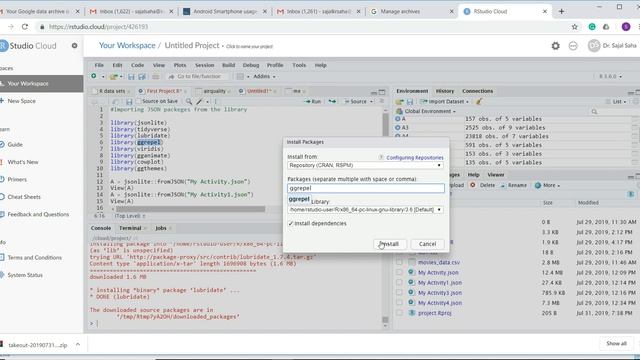Select the ggrepel autocomplete suggestion
The width and height of the screenshot is (640, 360).
[299, 199]
